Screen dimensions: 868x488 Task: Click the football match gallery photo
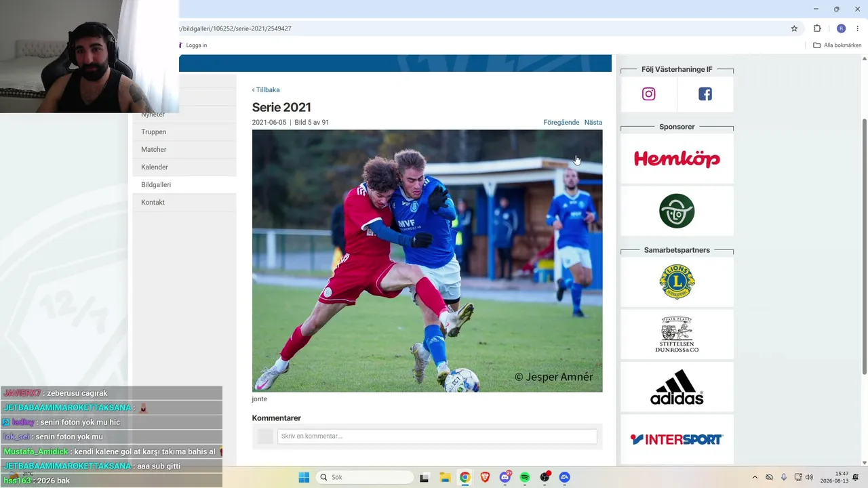point(427,261)
